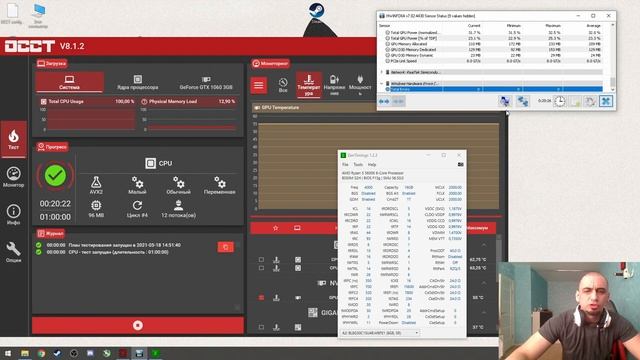Stop the running OCCT test
The width and height of the screenshot is (640, 360).
pos(138,325)
